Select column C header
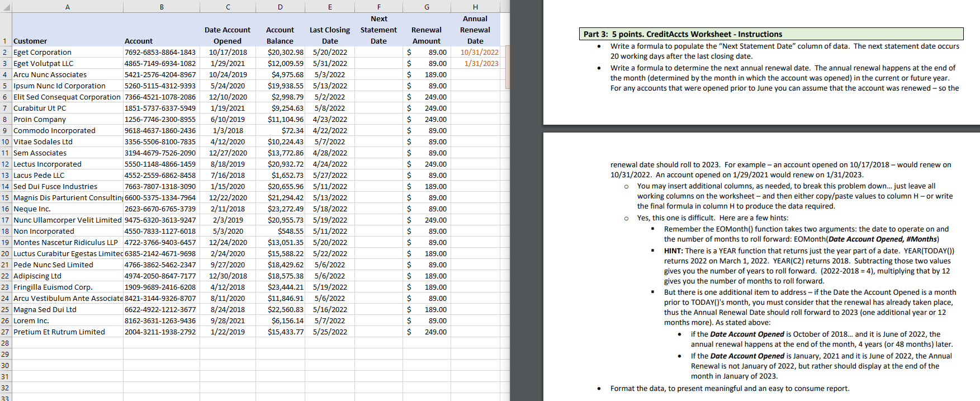Screen dimensions: 980x401 (228, 7)
